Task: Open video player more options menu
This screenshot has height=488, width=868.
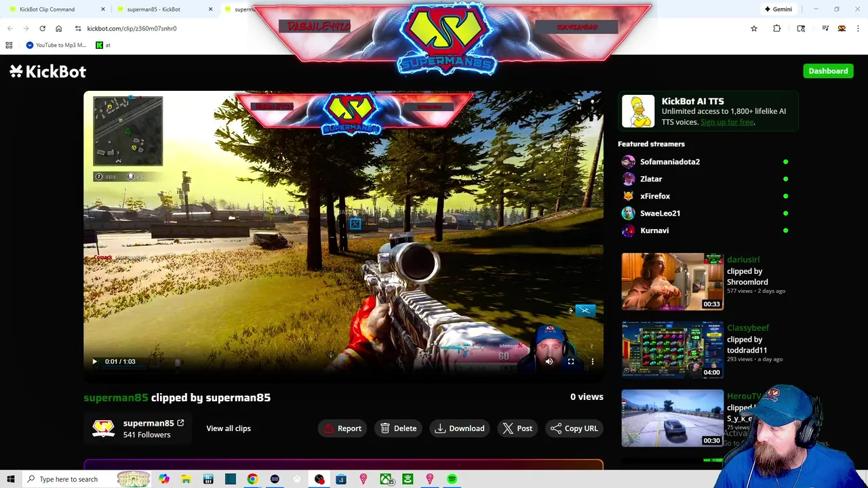Action: click(x=592, y=361)
